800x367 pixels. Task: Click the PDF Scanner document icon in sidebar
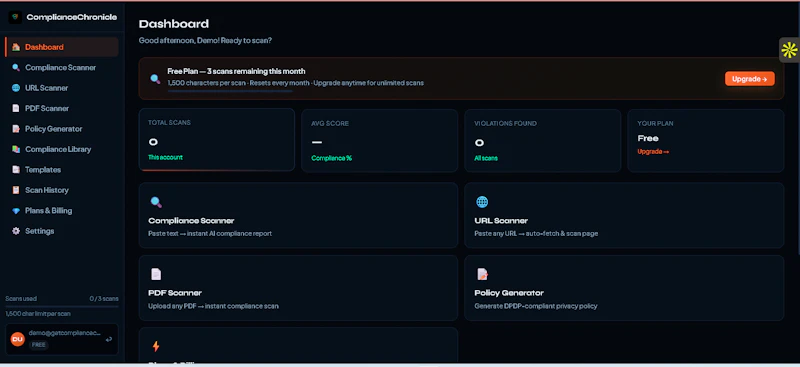16,108
